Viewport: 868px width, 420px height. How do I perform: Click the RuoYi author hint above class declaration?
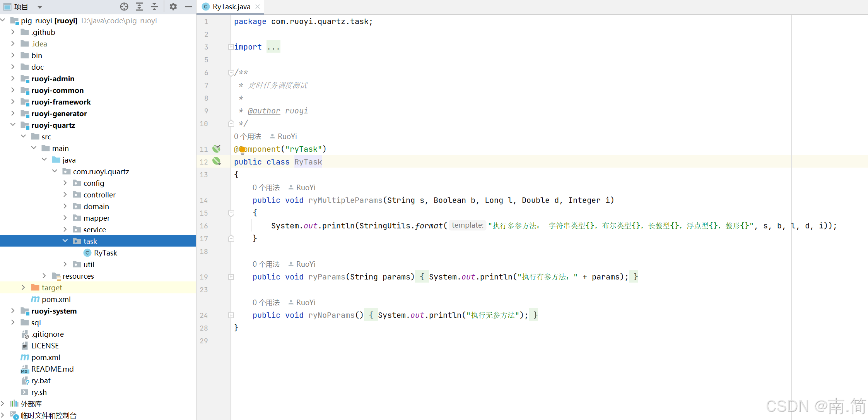pyautogui.click(x=287, y=136)
